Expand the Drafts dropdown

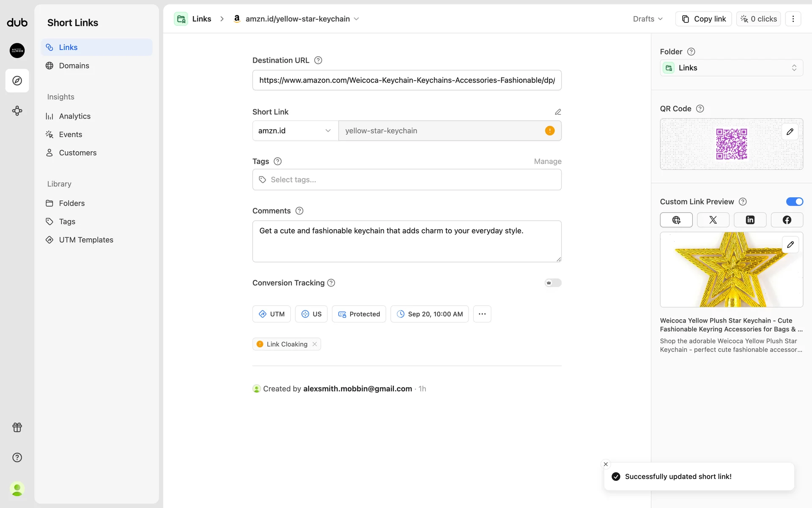(647, 19)
